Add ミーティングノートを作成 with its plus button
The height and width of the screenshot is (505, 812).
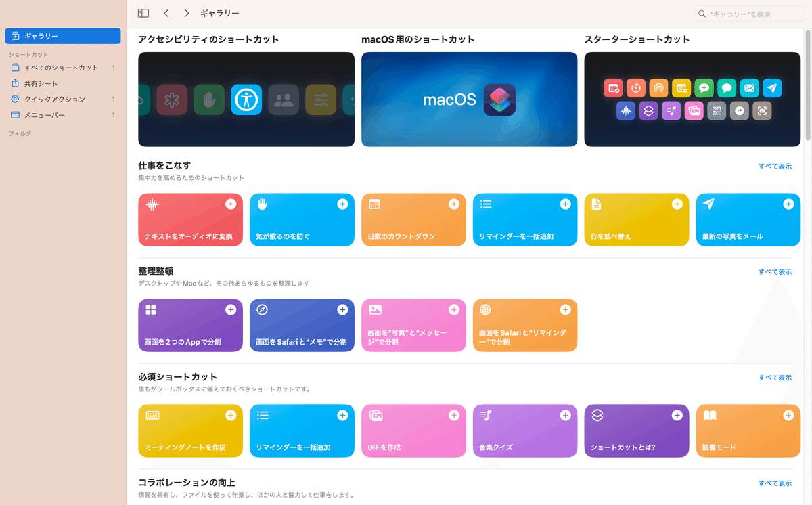[231, 415]
